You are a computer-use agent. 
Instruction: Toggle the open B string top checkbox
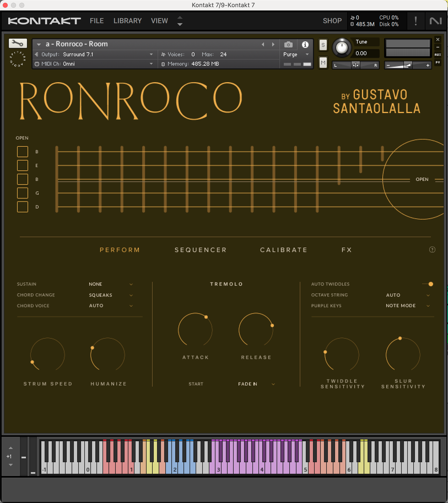point(22,152)
